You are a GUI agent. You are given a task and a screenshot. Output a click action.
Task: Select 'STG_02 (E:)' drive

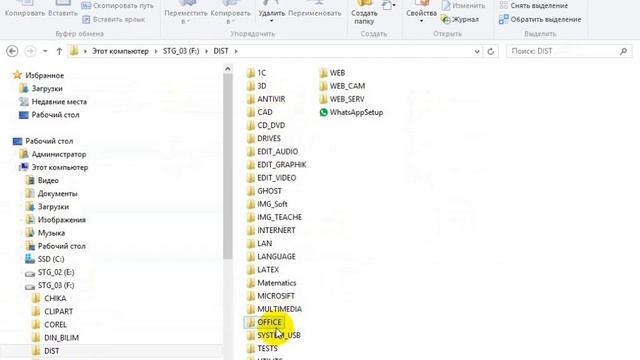coord(50,272)
